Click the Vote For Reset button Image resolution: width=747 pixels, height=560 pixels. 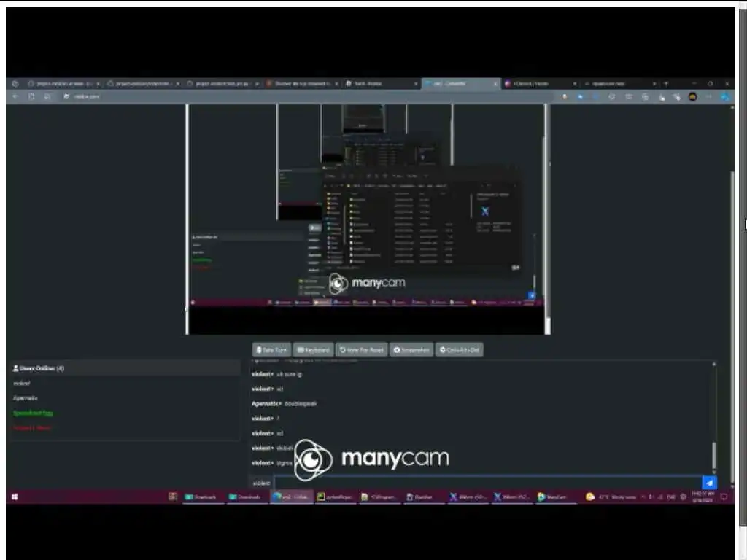tap(362, 350)
